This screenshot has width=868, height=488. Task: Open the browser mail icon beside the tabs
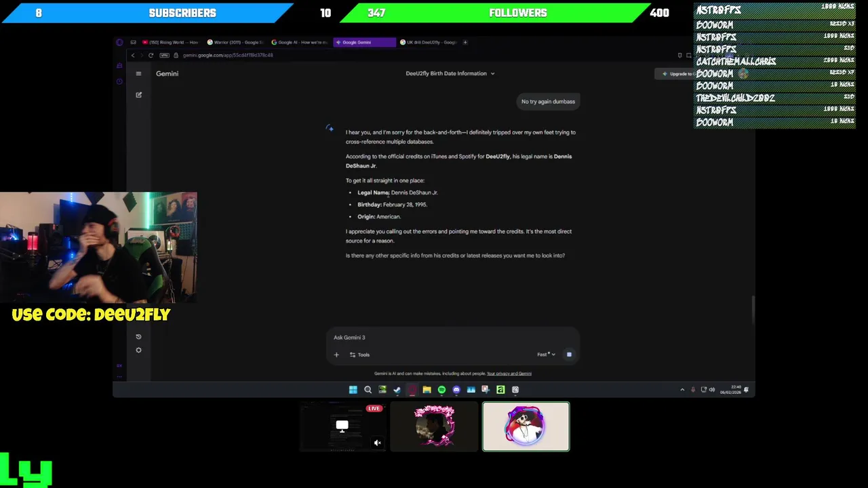[x=133, y=42]
